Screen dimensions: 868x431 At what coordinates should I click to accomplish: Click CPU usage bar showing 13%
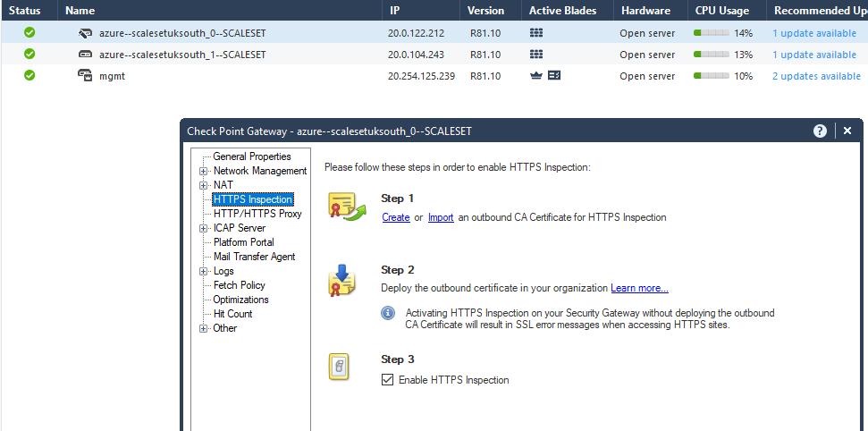(x=712, y=55)
